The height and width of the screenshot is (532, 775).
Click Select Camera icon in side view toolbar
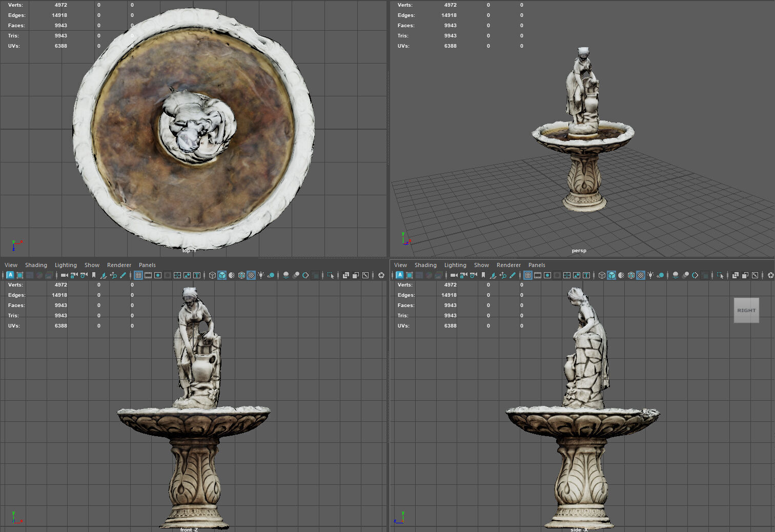coord(454,275)
